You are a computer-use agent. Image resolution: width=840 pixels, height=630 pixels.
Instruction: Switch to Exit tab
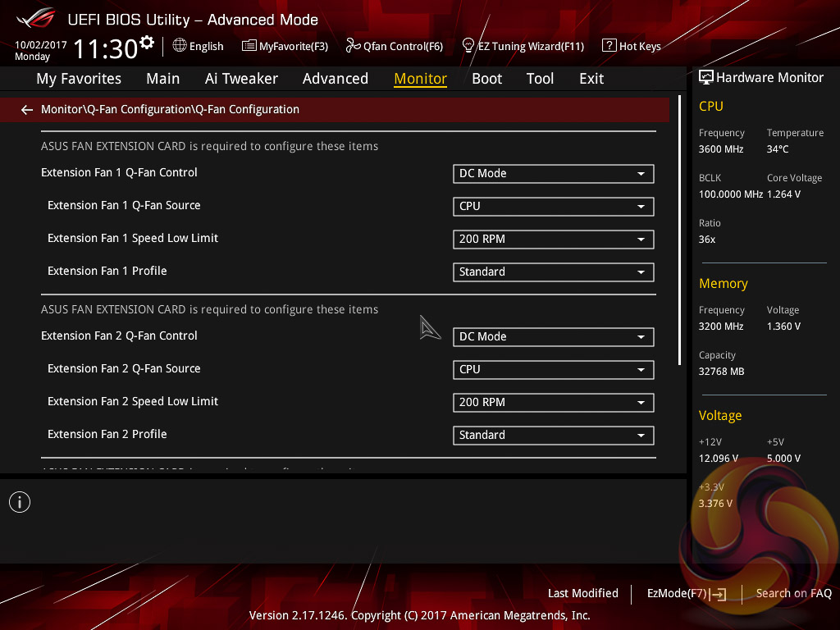pos(591,79)
